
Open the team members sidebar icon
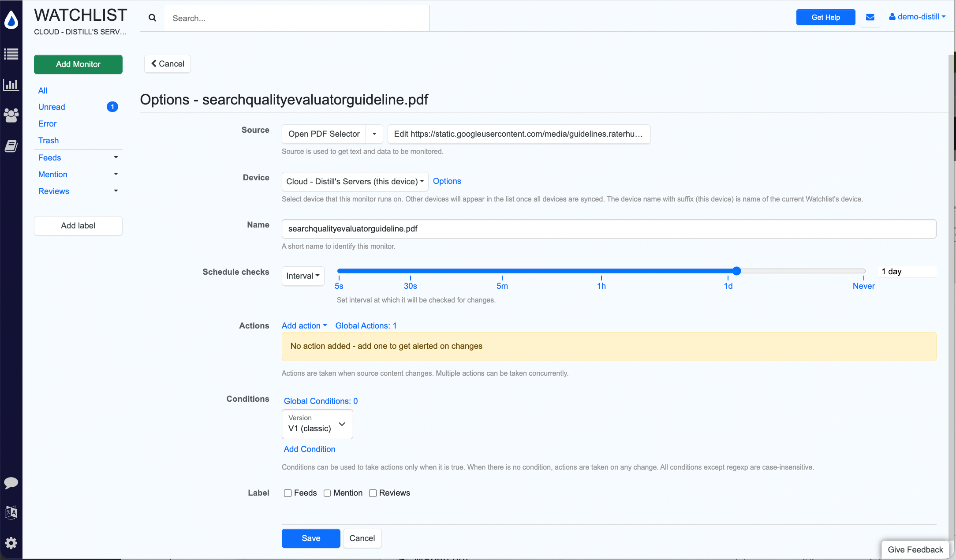click(11, 115)
